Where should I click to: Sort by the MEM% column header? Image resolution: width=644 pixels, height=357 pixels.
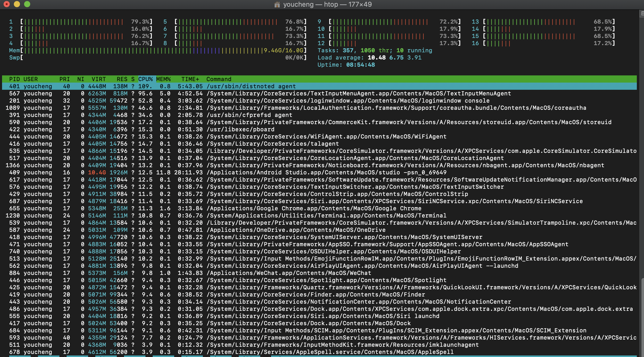pyautogui.click(x=163, y=79)
